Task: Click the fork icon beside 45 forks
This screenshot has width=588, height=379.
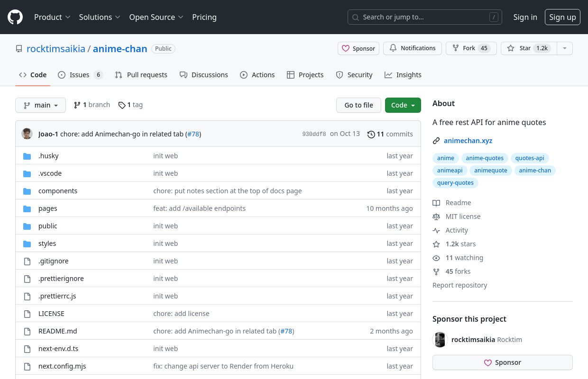Action: click(x=436, y=271)
